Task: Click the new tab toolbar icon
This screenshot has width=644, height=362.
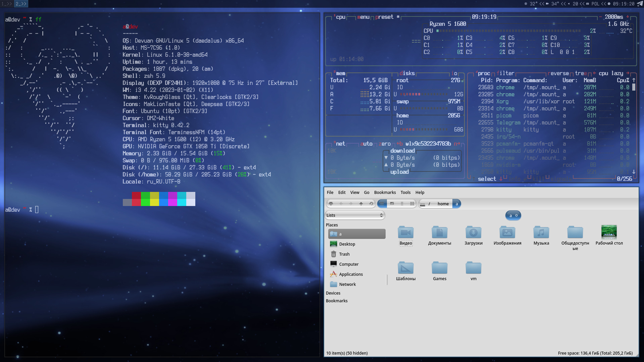Action: pyautogui.click(x=331, y=204)
